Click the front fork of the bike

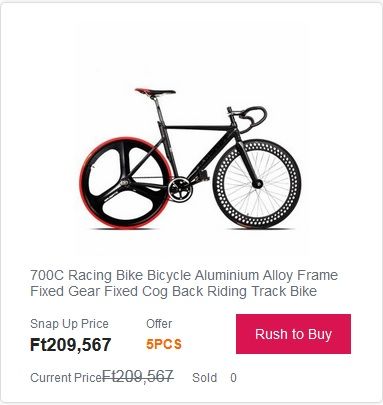click(x=247, y=160)
